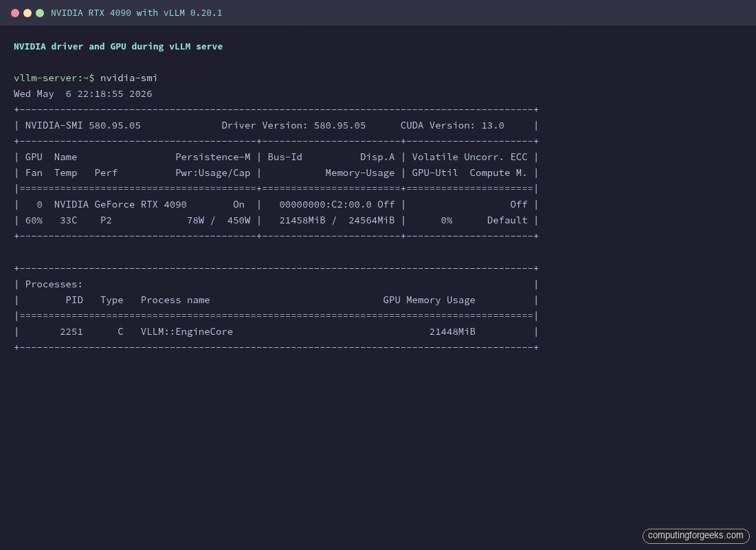Click the fan speed value '60%'
The width and height of the screenshot is (756, 550).
pos(34,221)
